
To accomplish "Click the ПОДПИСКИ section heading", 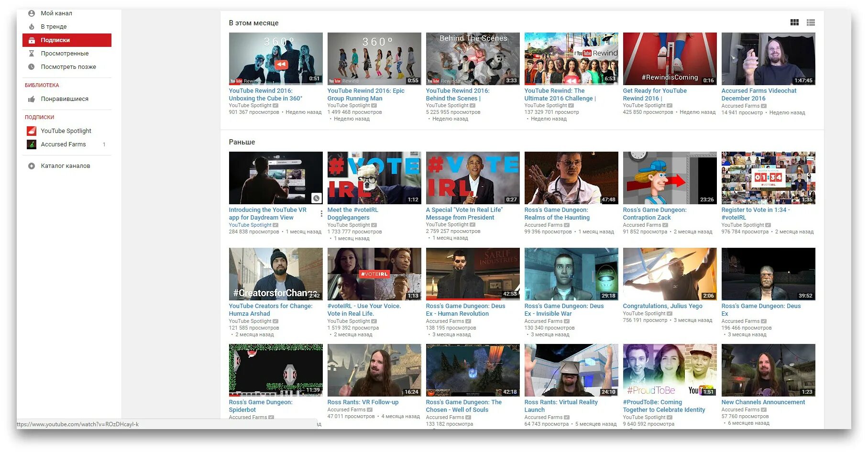I will (39, 117).
